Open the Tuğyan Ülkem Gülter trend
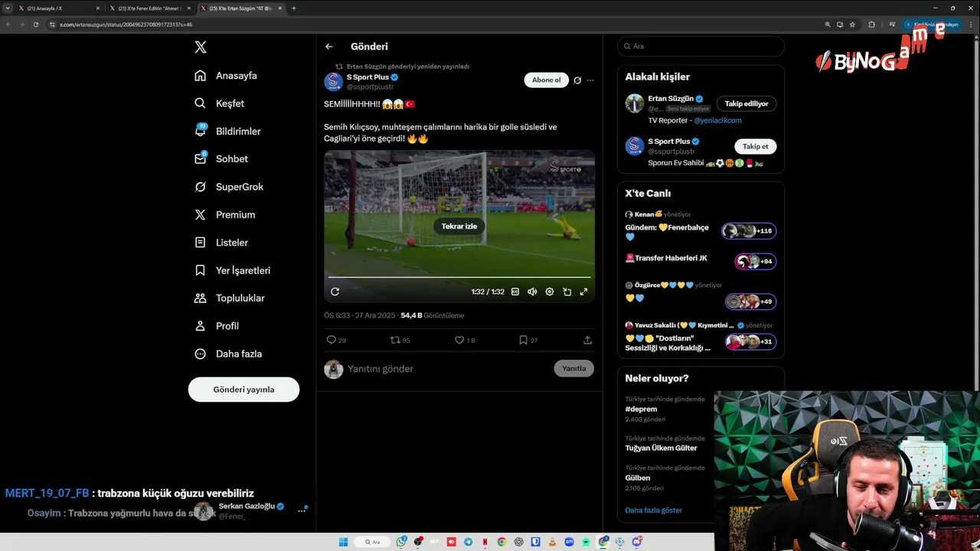This screenshot has width=980, height=551. coord(661,448)
